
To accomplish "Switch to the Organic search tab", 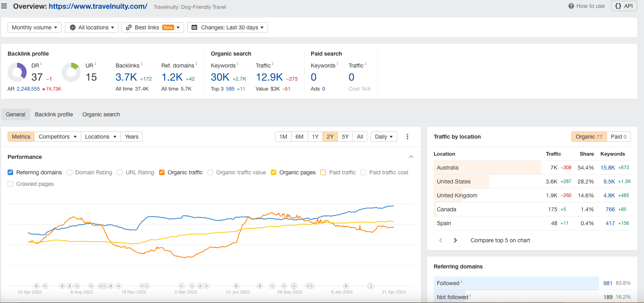I will pos(101,114).
